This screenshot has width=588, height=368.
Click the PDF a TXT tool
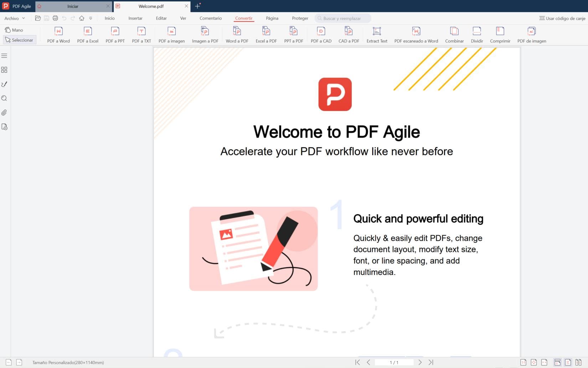coord(141,35)
